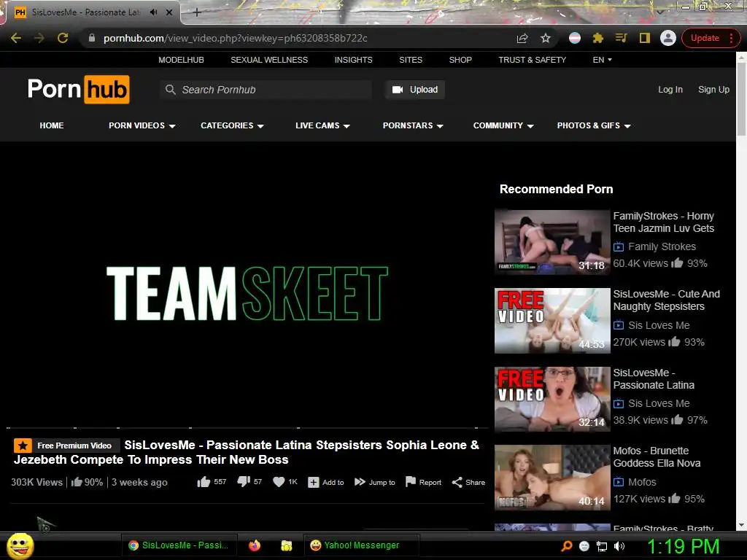Share this page via the share icon

(x=522, y=38)
